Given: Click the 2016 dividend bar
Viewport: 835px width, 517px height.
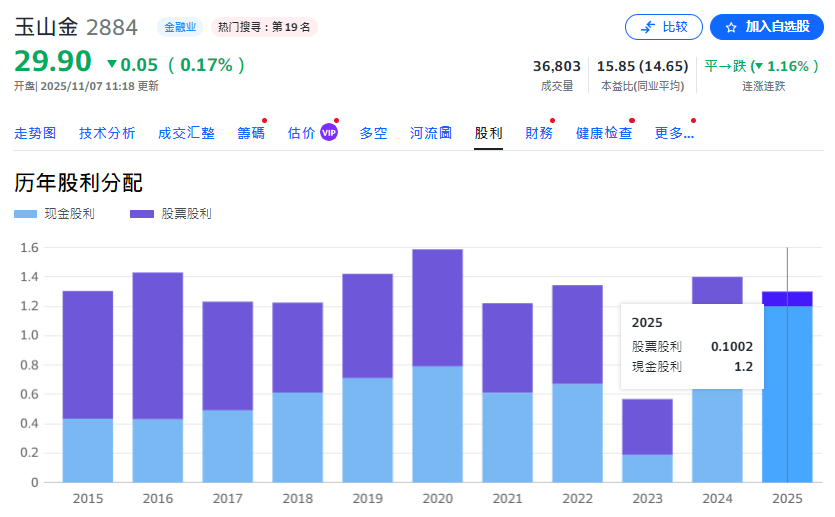Looking at the screenshot, I should tap(158, 378).
